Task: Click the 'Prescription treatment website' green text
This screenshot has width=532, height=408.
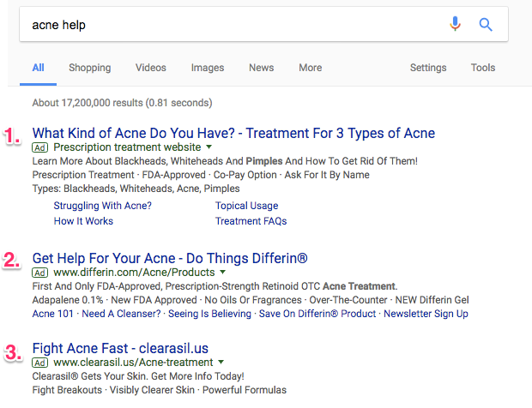Action: [x=127, y=147]
